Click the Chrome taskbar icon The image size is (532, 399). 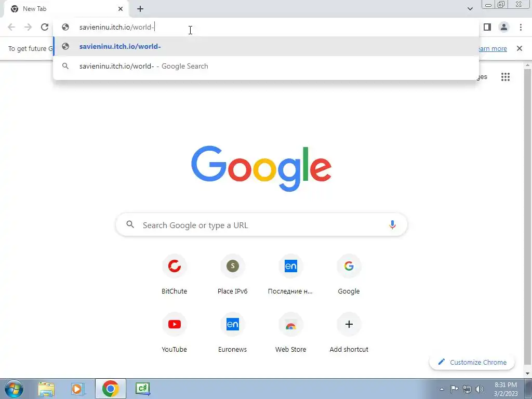coord(110,389)
